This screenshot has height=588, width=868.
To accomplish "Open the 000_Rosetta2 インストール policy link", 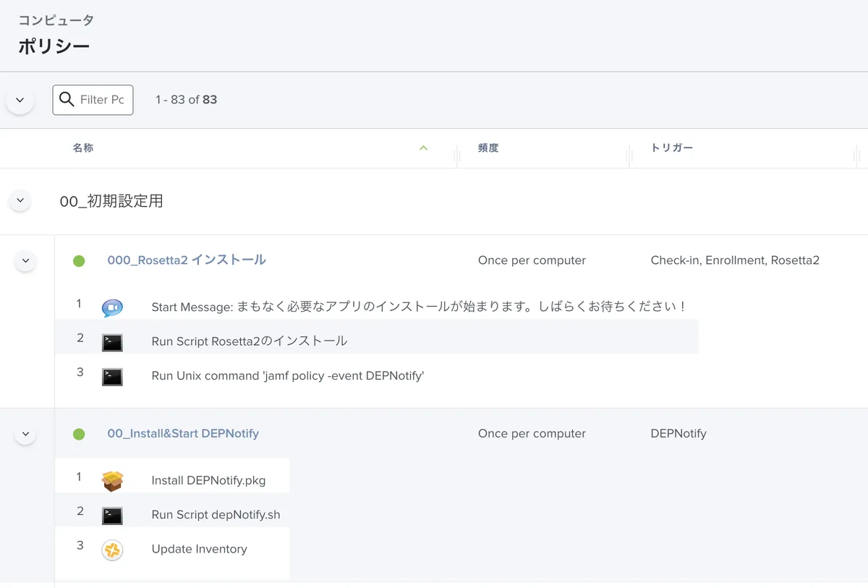I will click(186, 260).
